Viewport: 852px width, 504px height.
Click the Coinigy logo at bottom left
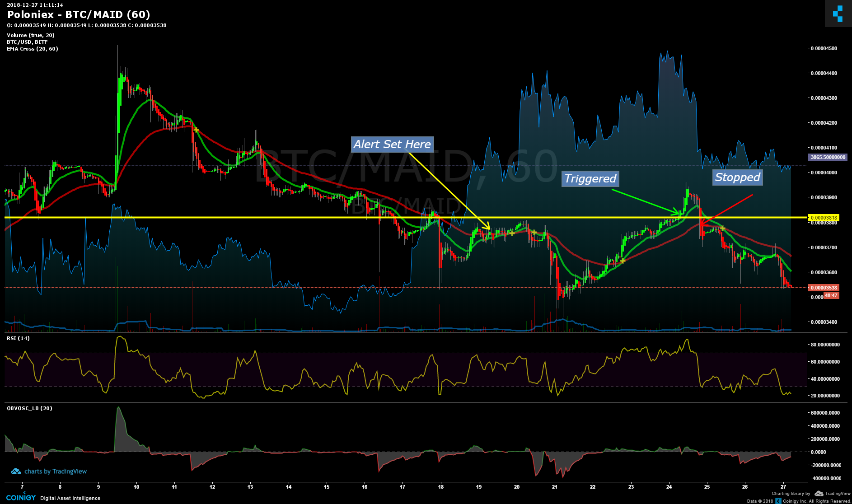(x=21, y=497)
